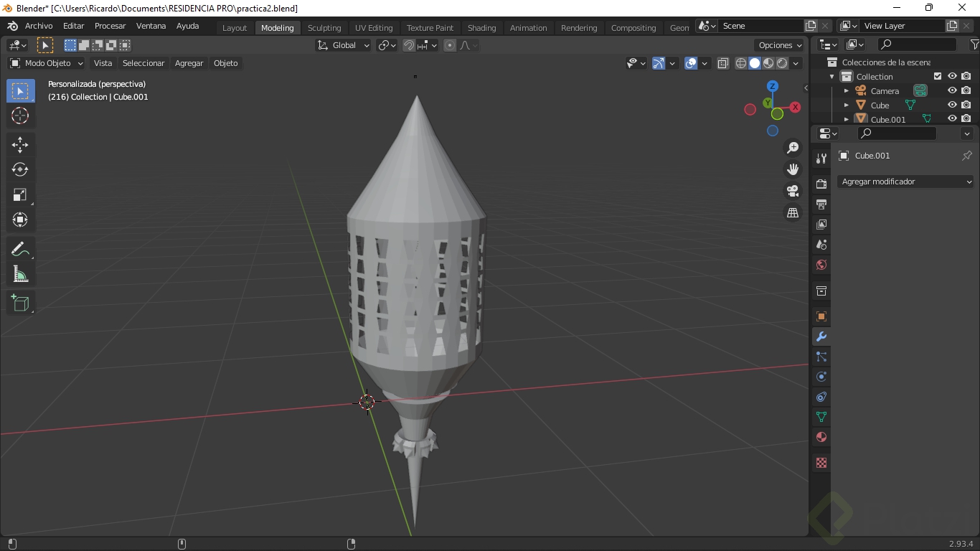This screenshot has width=980, height=551.
Task: Open the Archivo menu
Action: pos(39,26)
